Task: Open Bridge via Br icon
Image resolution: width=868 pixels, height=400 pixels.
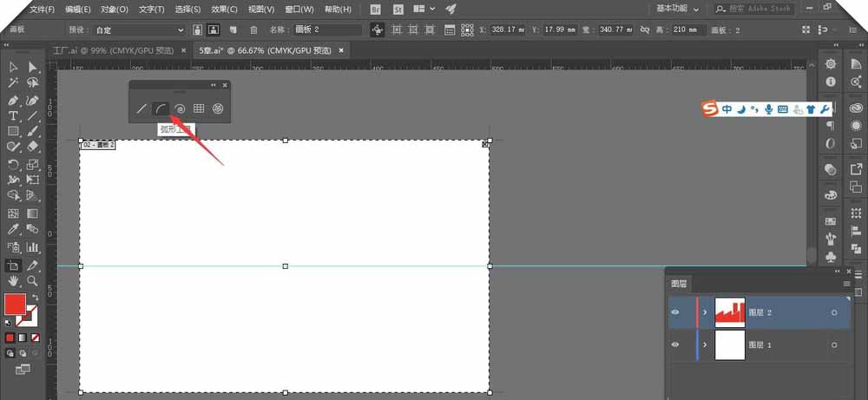Action: pyautogui.click(x=376, y=9)
